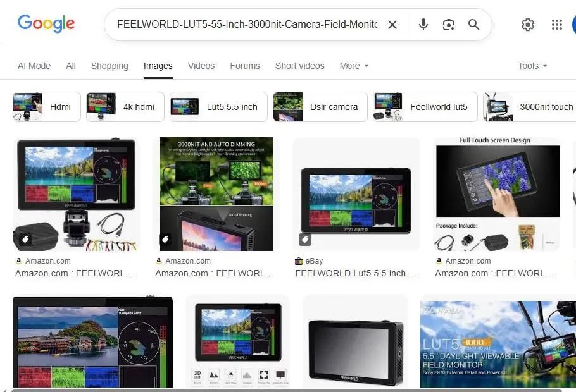This screenshot has width=576, height=392.
Task: Open Google apps grid
Action: (557, 25)
